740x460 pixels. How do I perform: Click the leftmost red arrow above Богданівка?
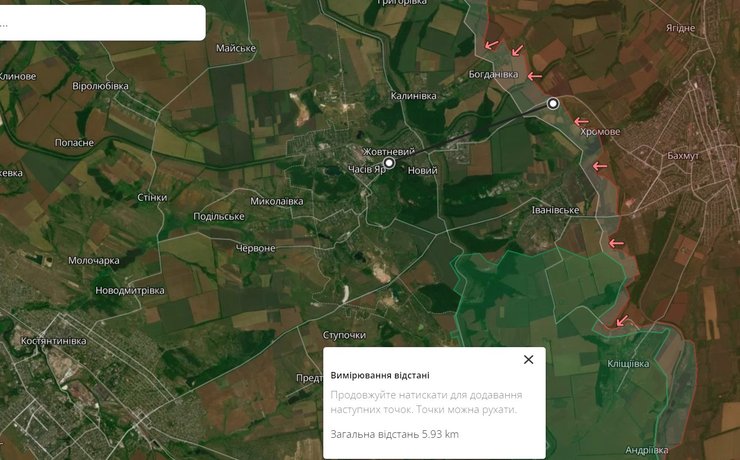pos(490,45)
